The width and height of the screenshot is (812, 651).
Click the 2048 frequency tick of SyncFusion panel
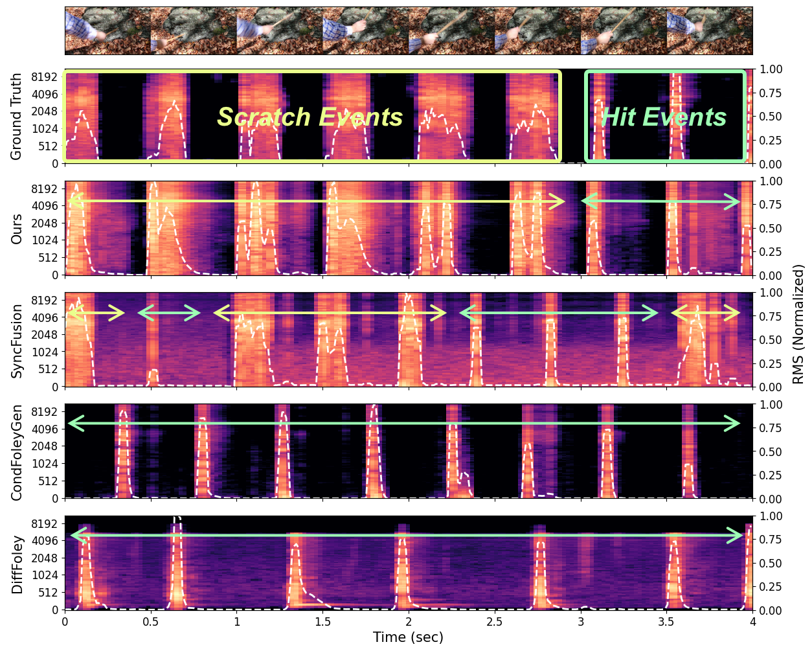[x=45, y=335]
